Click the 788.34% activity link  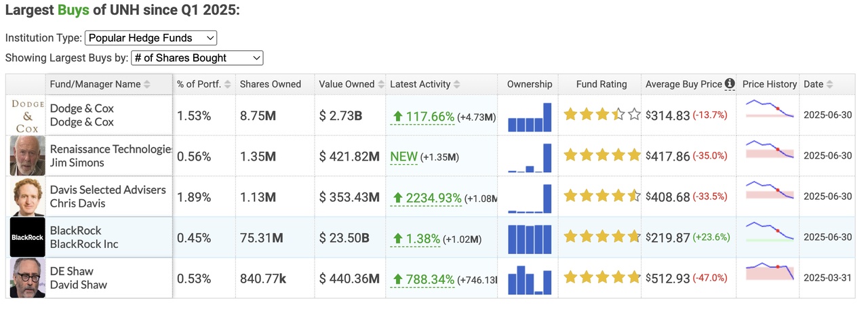(x=424, y=279)
